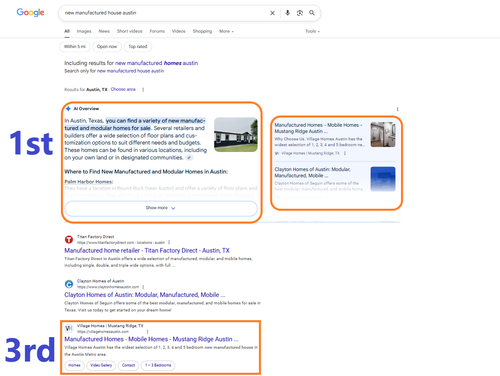Open 'Clayton Homes of Austin: Modular' result title

pos(145,295)
